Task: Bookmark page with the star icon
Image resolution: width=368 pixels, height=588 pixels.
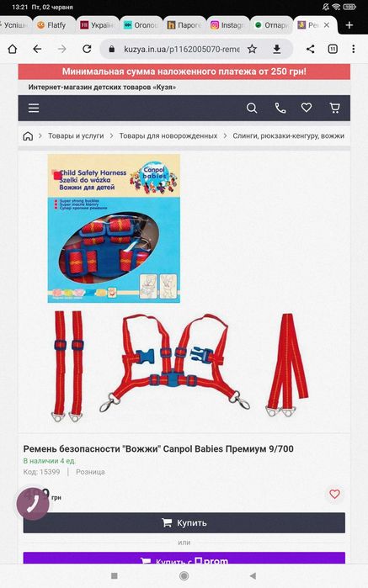Action: coord(252,49)
